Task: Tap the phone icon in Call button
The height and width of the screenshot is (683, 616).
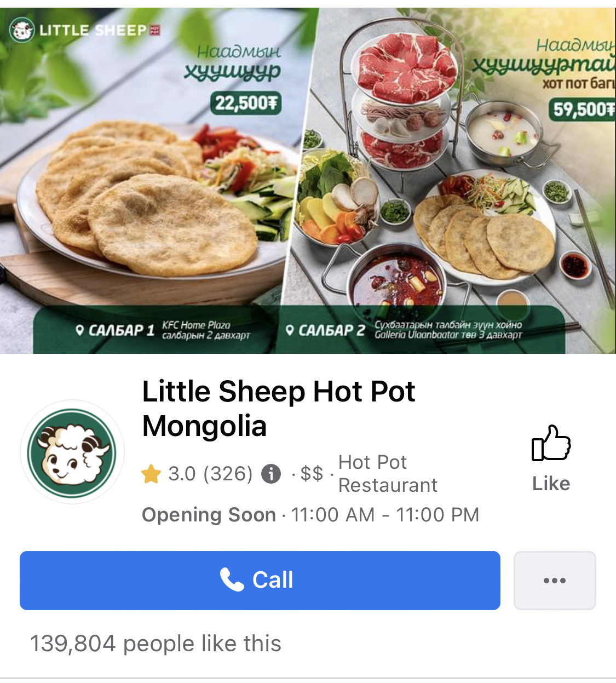Action: tap(232, 579)
